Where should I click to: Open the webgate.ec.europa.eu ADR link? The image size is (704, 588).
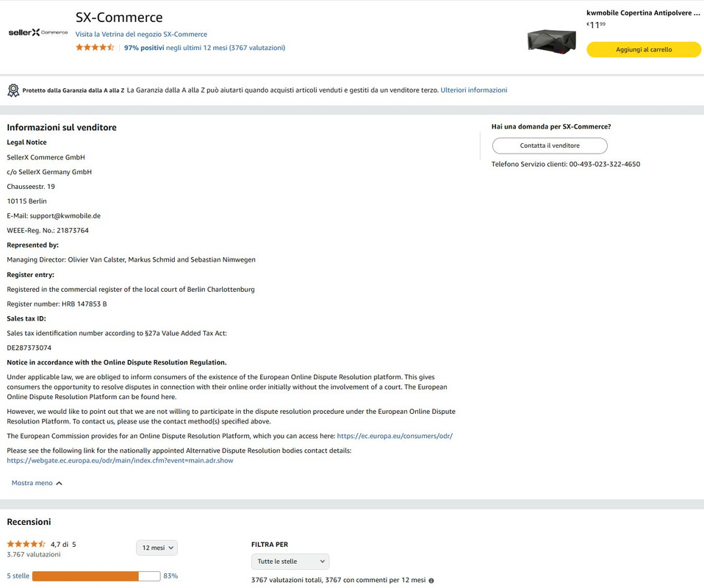coord(120,460)
